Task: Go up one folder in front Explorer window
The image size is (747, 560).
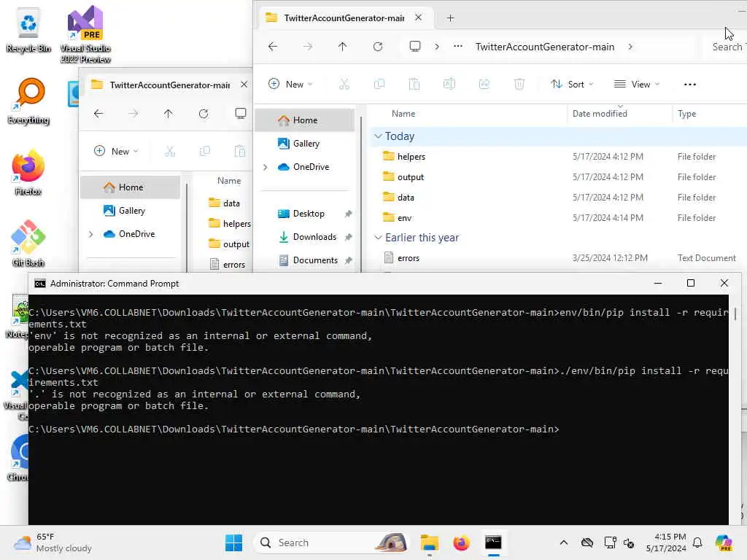Action: pos(343,47)
